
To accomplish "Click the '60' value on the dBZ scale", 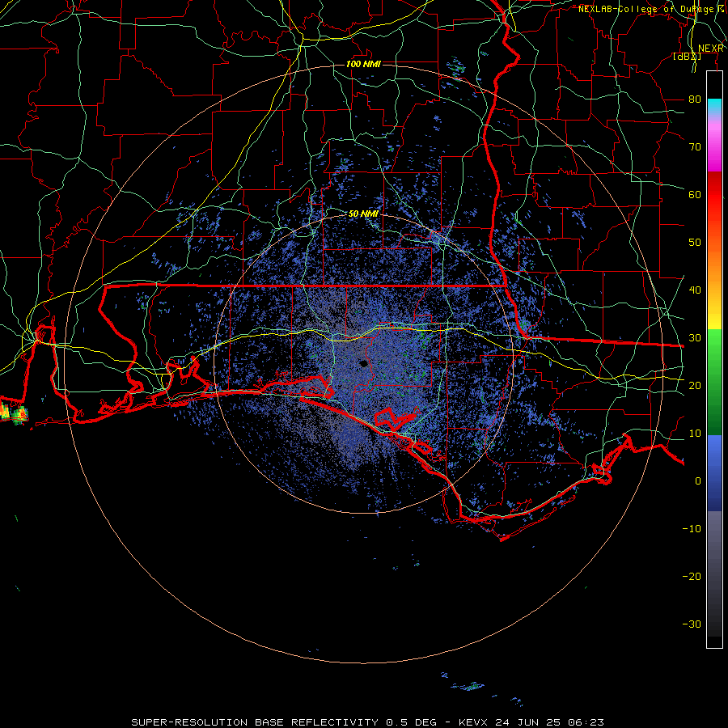I will click(695, 195).
